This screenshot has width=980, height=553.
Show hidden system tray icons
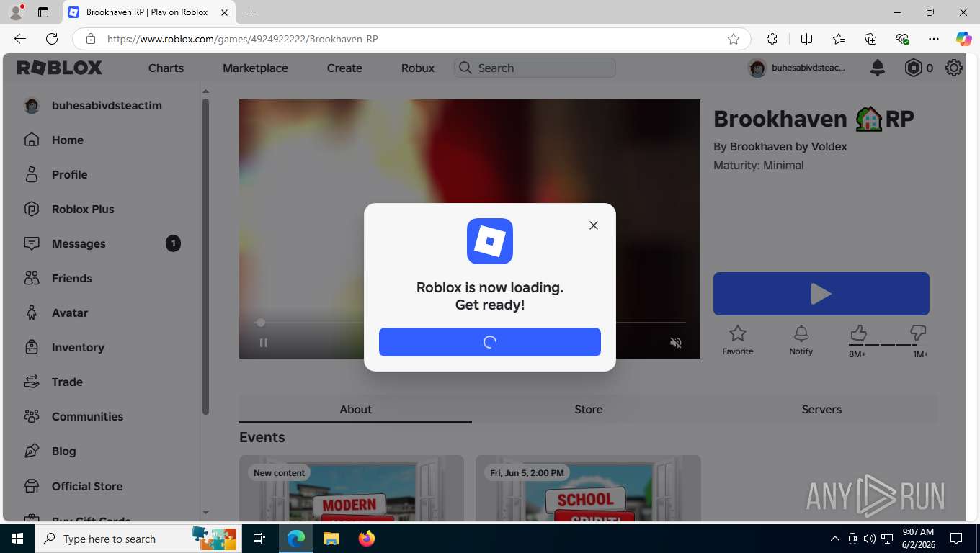[835, 539]
